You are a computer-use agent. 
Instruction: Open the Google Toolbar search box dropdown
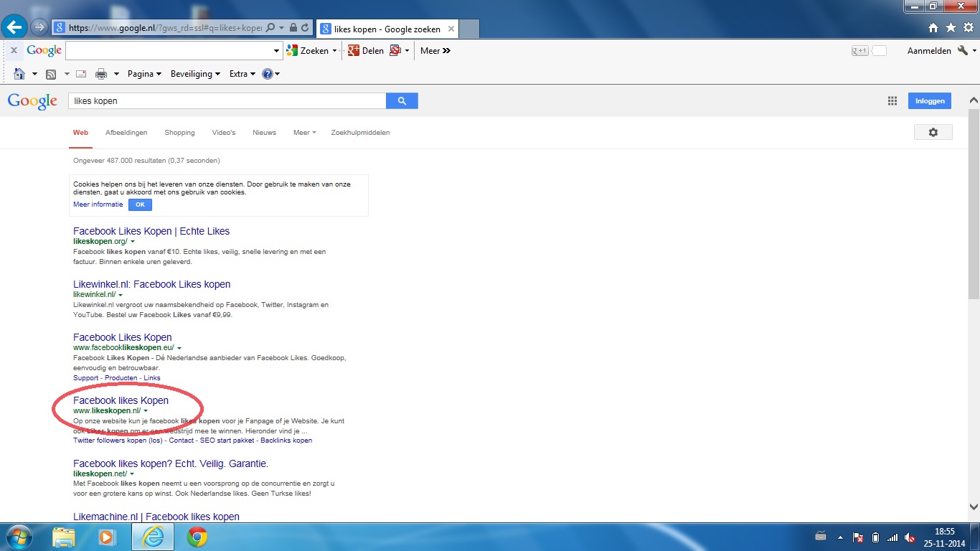[x=277, y=51]
